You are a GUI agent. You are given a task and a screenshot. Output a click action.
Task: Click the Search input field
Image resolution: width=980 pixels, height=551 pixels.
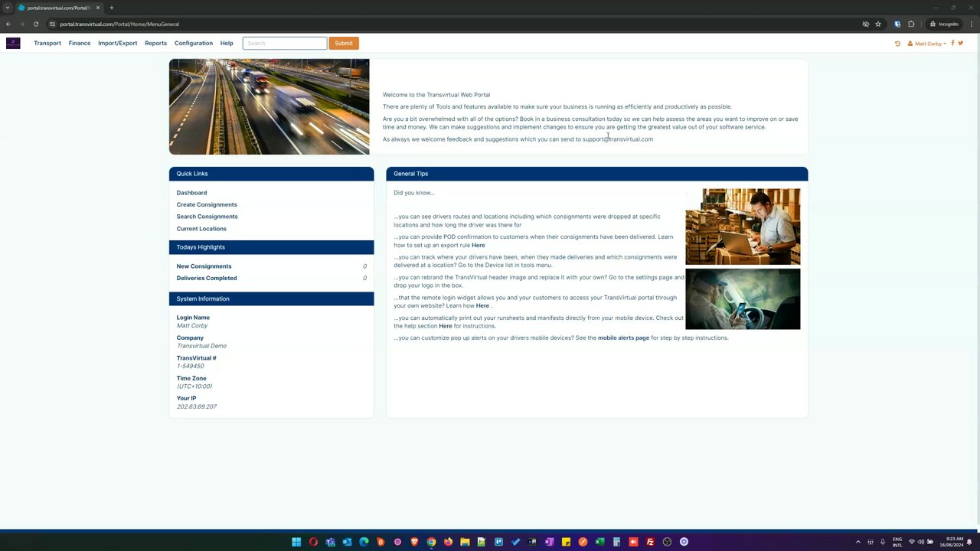coord(285,44)
